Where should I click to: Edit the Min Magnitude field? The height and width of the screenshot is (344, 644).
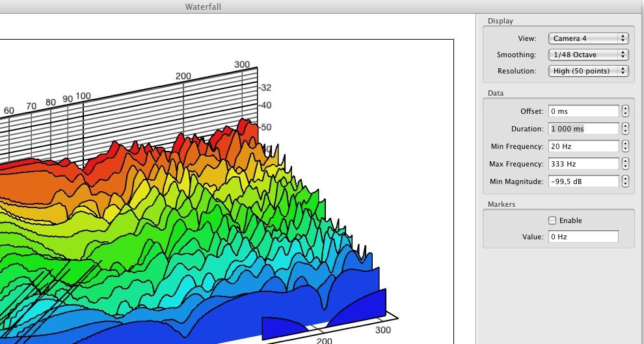(583, 181)
